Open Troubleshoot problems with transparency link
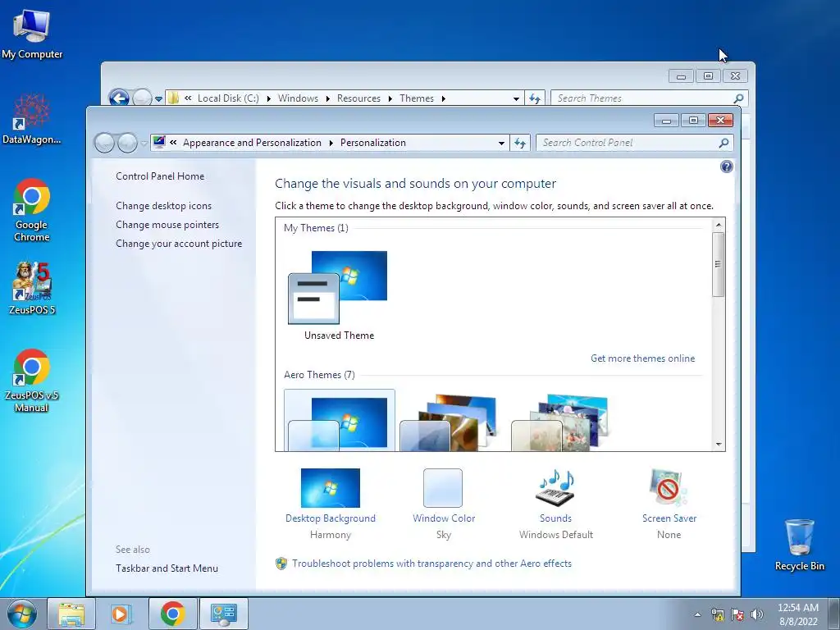Viewport: 840px width, 630px height. coord(431,564)
